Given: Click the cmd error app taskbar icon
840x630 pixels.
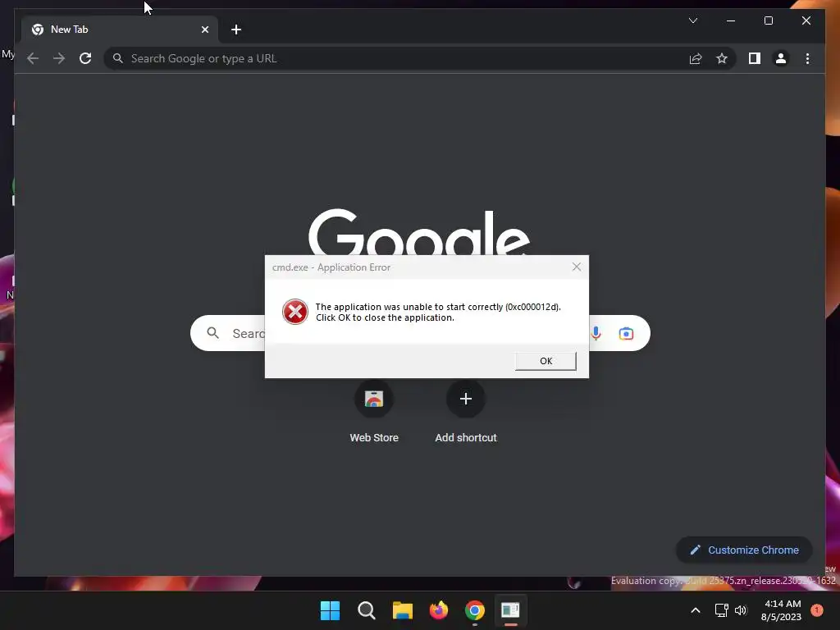Looking at the screenshot, I should [510, 610].
